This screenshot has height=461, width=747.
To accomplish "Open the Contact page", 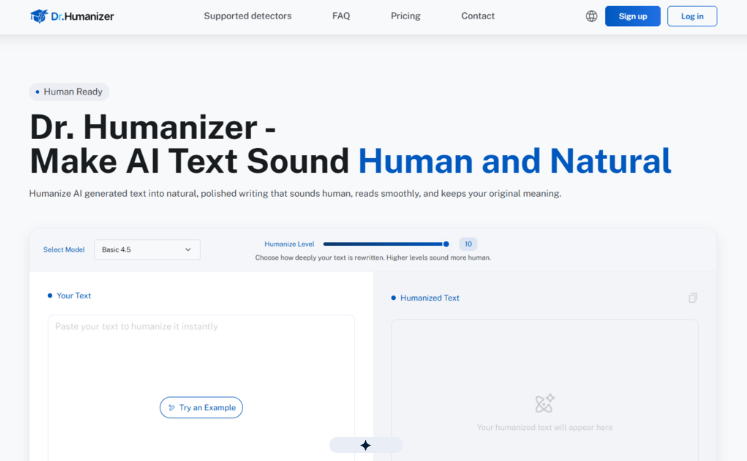I will [x=478, y=16].
